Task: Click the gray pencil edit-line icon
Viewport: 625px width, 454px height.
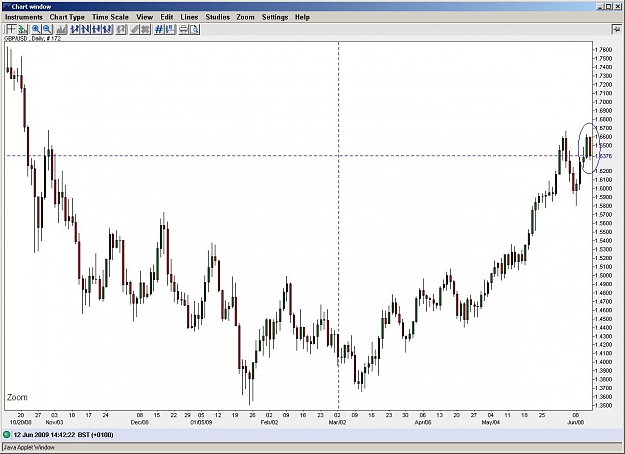Action: [x=135, y=29]
